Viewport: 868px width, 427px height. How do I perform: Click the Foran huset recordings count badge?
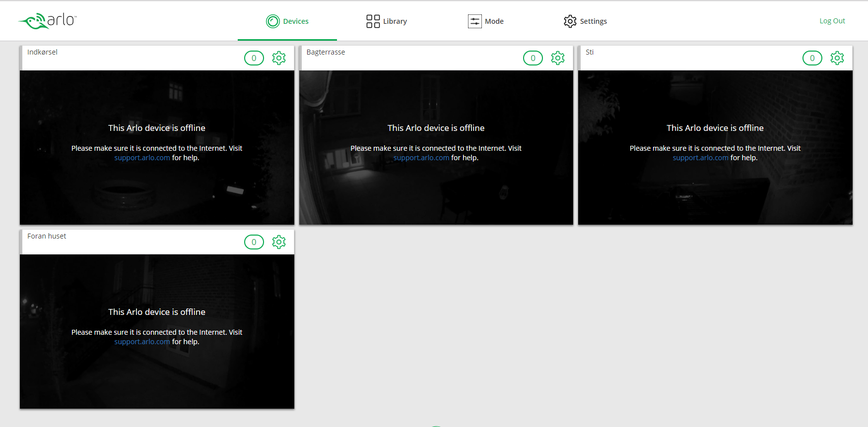254,242
